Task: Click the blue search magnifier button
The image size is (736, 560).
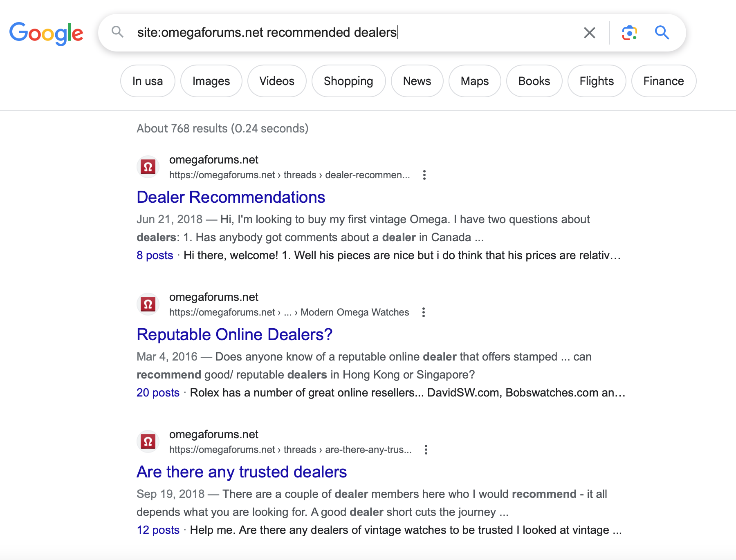Action: point(662,33)
